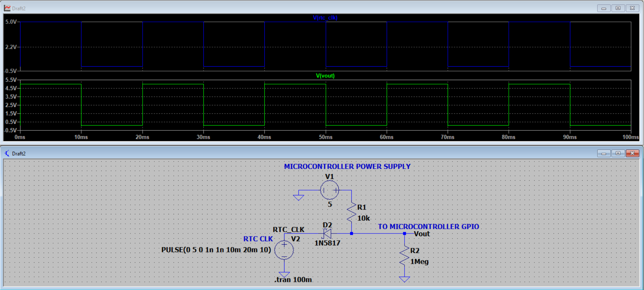Viewport: 644px width, 290px height.
Task: Click the 0ms time axis label
Action: point(20,137)
